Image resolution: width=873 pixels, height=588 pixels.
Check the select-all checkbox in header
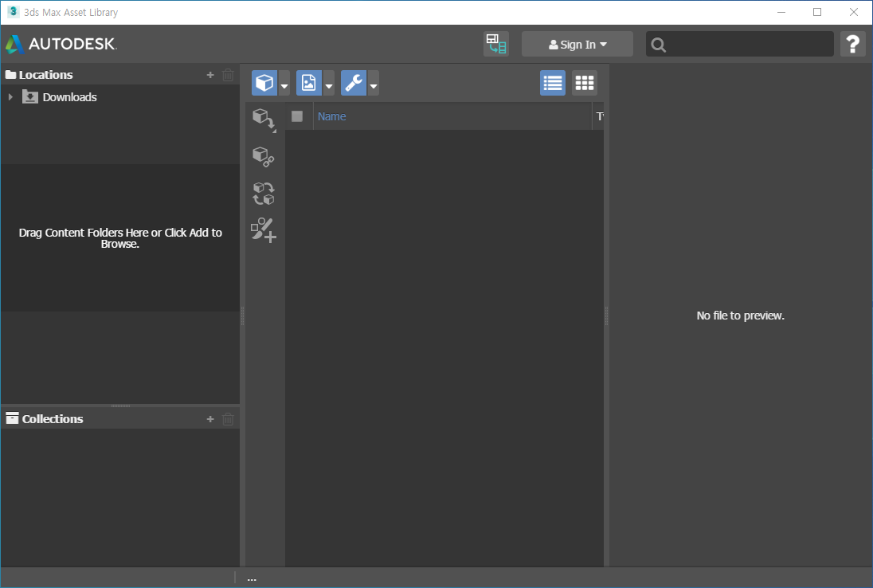click(297, 116)
